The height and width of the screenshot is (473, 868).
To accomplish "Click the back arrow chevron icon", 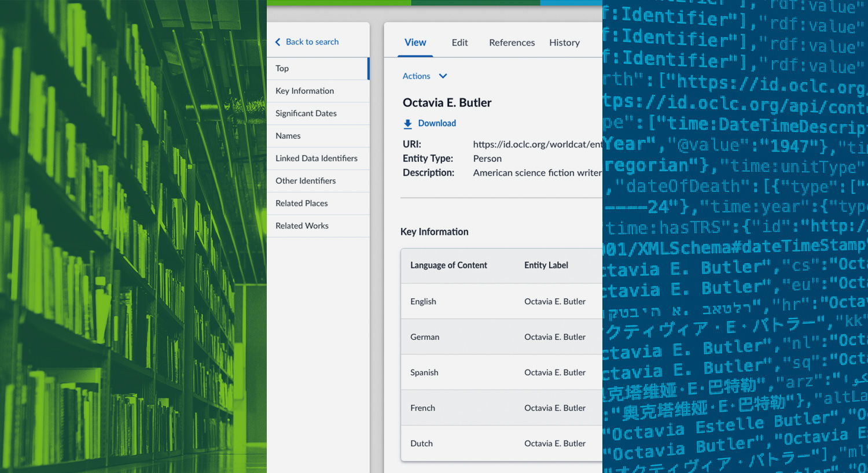I will [x=278, y=42].
